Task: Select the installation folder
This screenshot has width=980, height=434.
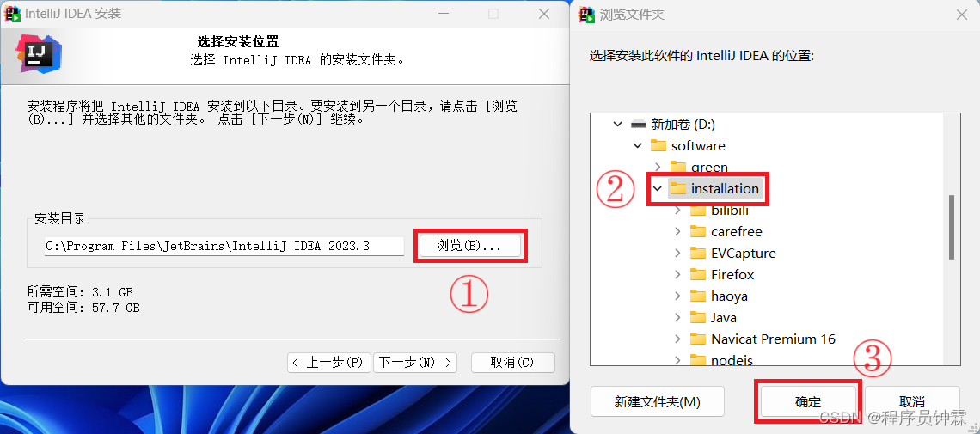Action: point(725,188)
